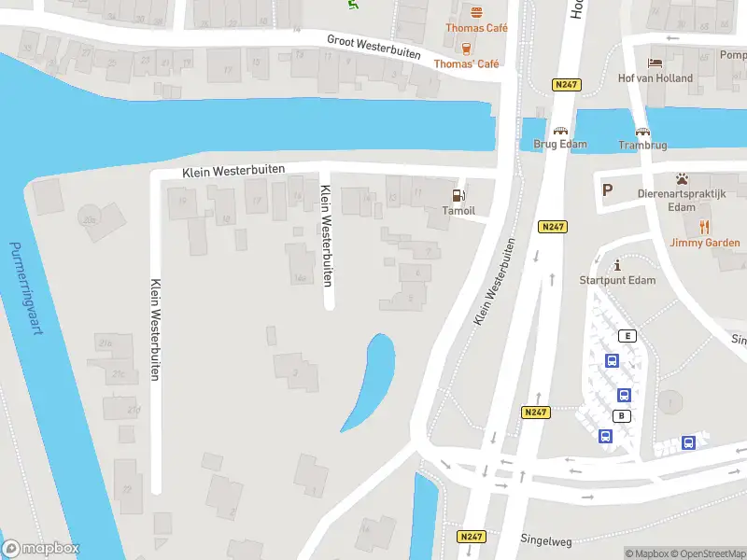This screenshot has height=560, width=747.
Task: Click the parking P icon
Action: pyautogui.click(x=607, y=190)
